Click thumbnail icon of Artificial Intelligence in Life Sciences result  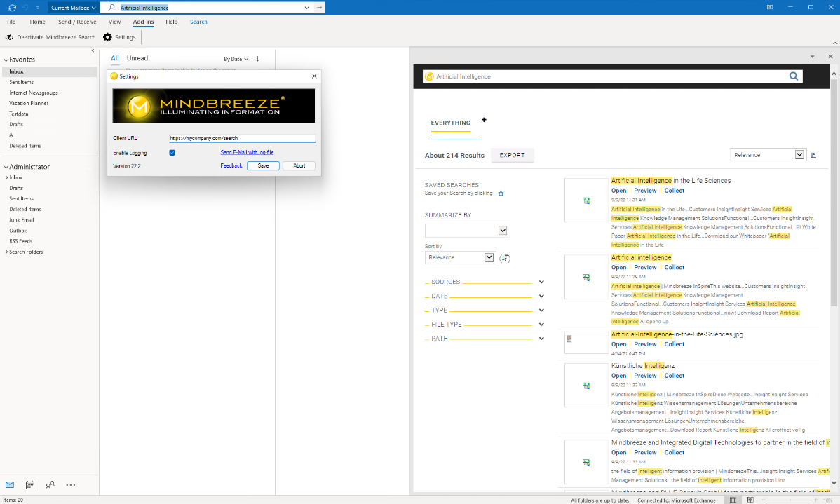click(x=587, y=200)
